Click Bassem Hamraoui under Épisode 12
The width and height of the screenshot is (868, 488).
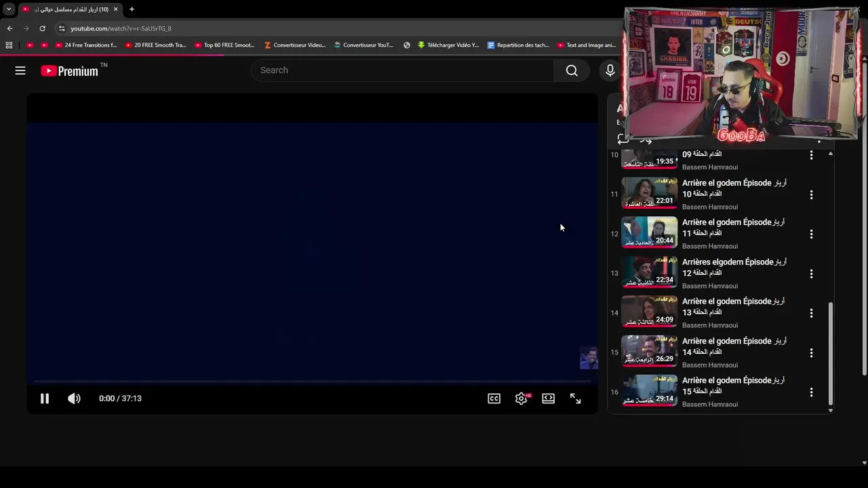tap(710, 286)
